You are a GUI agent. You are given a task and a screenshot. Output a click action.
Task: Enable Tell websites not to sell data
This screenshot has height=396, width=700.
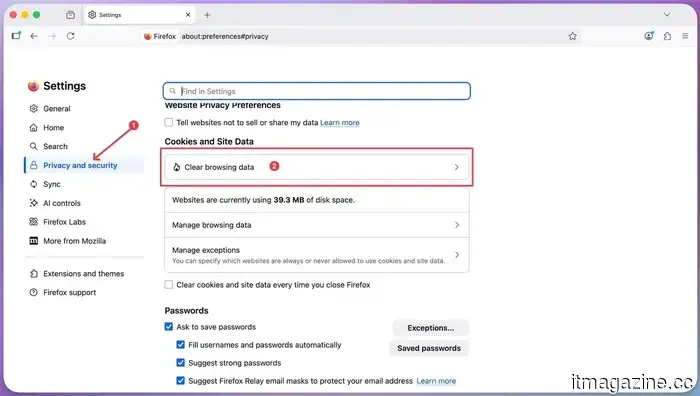(x=168, y=122)
